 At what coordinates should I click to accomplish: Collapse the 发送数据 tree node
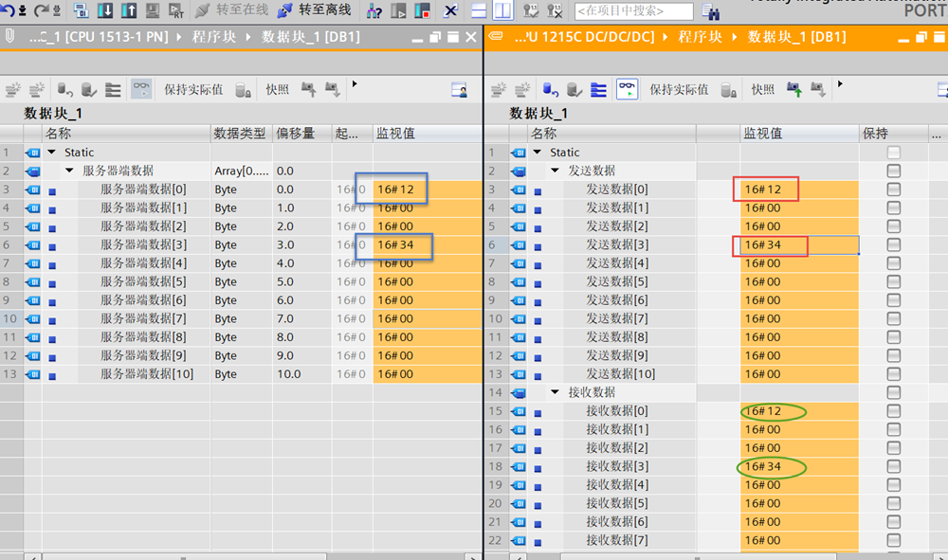click(556, 172)
